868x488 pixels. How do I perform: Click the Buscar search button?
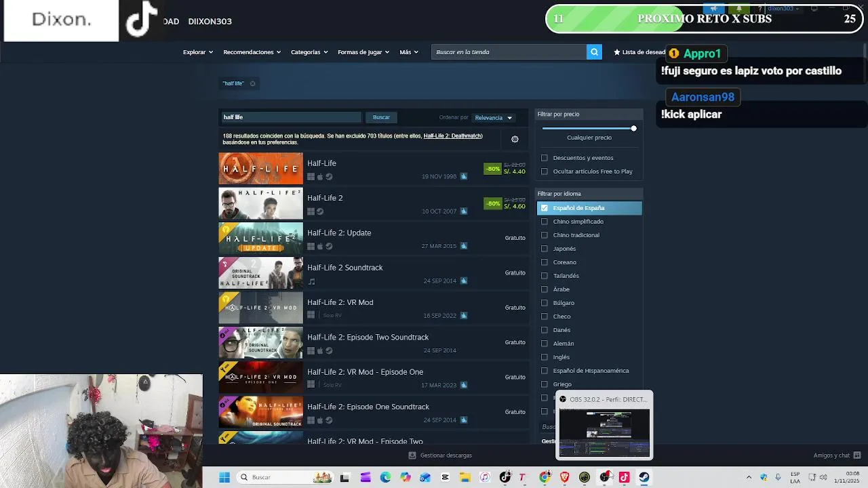click(x=381, y=117)
